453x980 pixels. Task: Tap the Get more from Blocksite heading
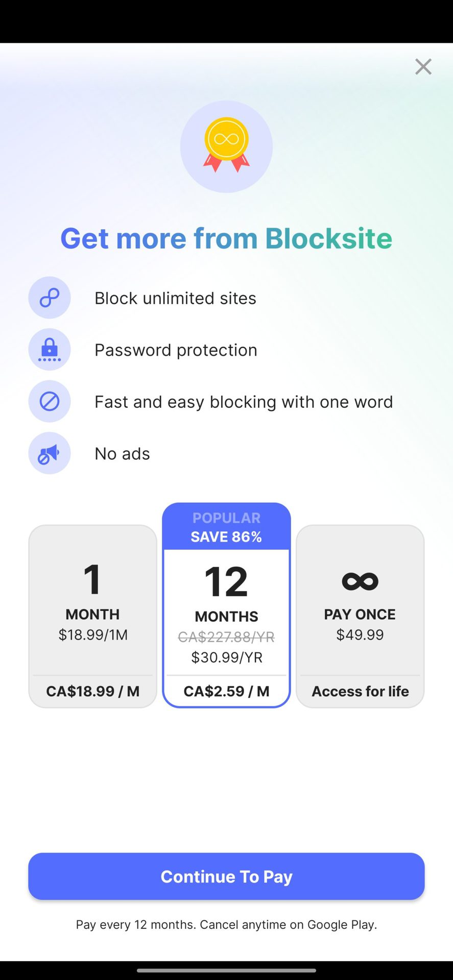pos(226,238)
